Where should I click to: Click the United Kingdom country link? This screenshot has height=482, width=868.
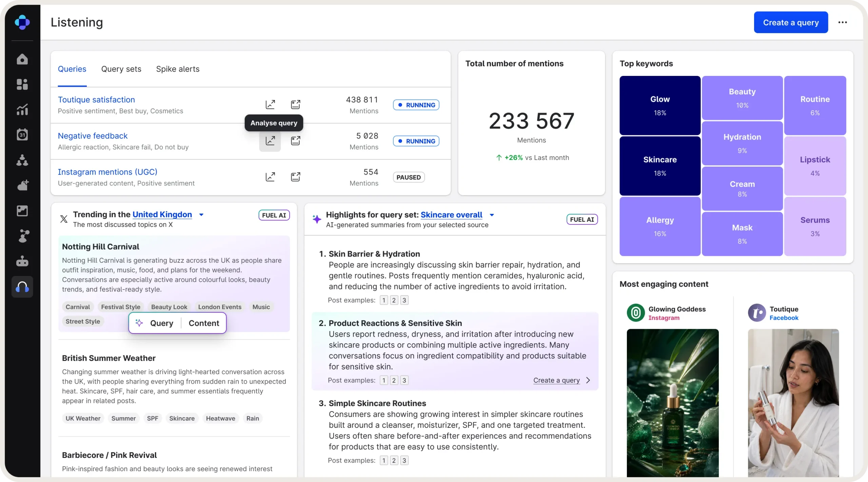[x=162, y=215]
